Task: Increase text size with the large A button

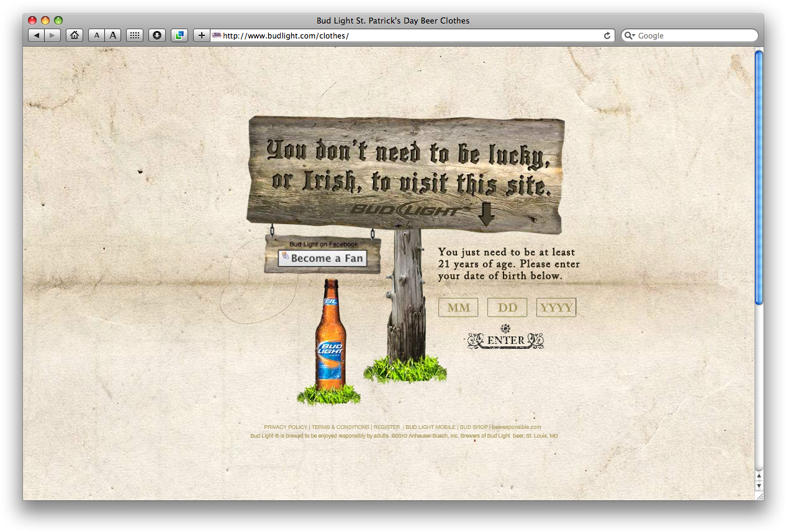Action: click(x=112, y=35)
